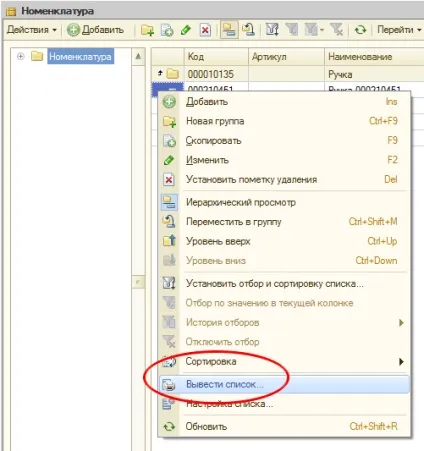424x451 pixels.
Task: Click the Ручка name cell
Action: pyautogui.click(x=374, y=74)
